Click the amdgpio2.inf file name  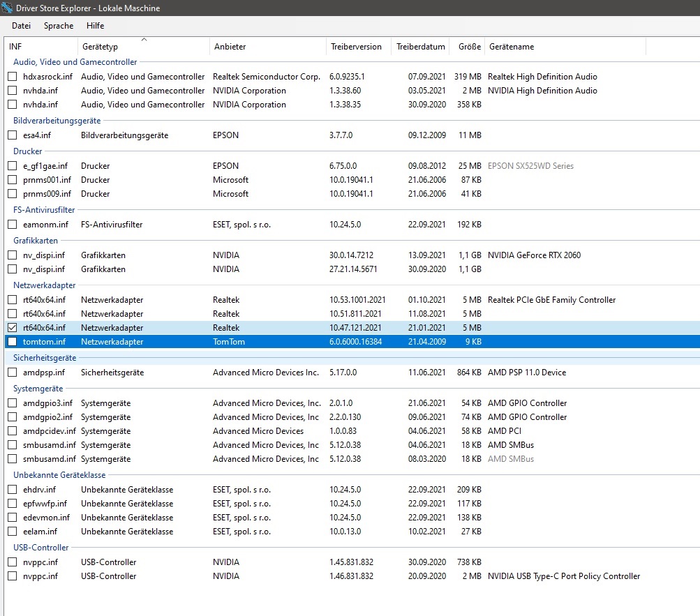click(x=47, y=417)
